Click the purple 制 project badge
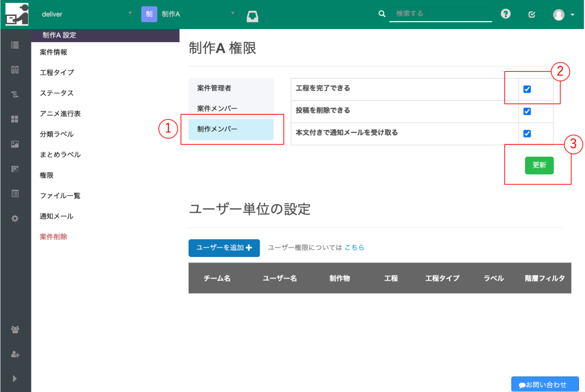Viewport: 585px width, 392px height. click(x=149, y=14)
